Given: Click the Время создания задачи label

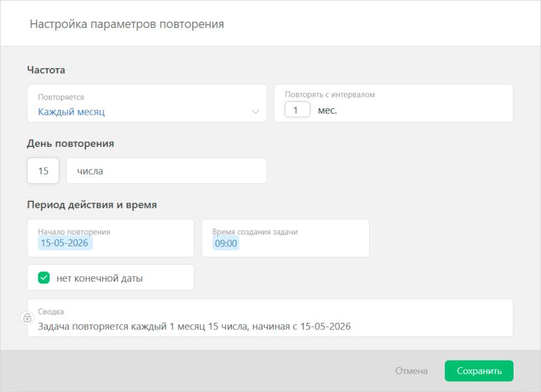Looking at the screenshot, I should [255, 232].
